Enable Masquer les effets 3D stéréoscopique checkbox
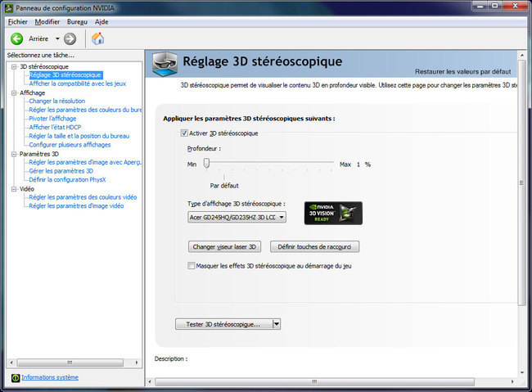Viewport: 532px width, 392px height. click(x=192, y=265)
